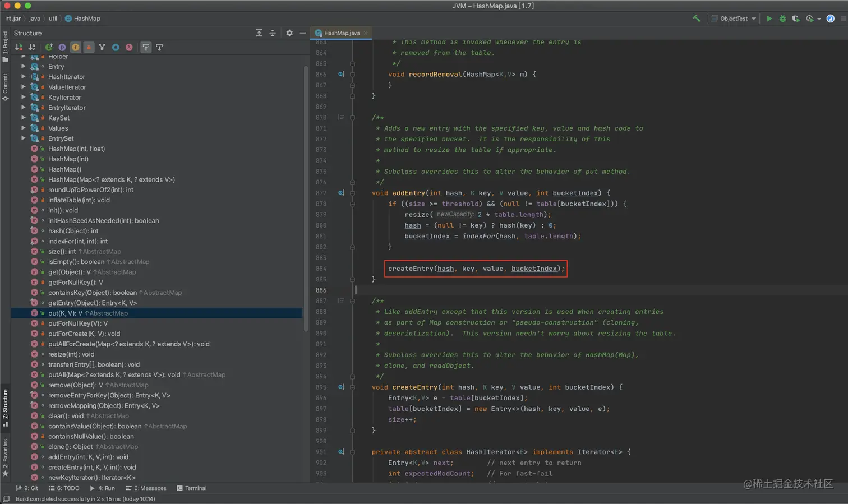Open the 9: Git tool window
This screenshot has height=504, width=848.
pos(27,488)
